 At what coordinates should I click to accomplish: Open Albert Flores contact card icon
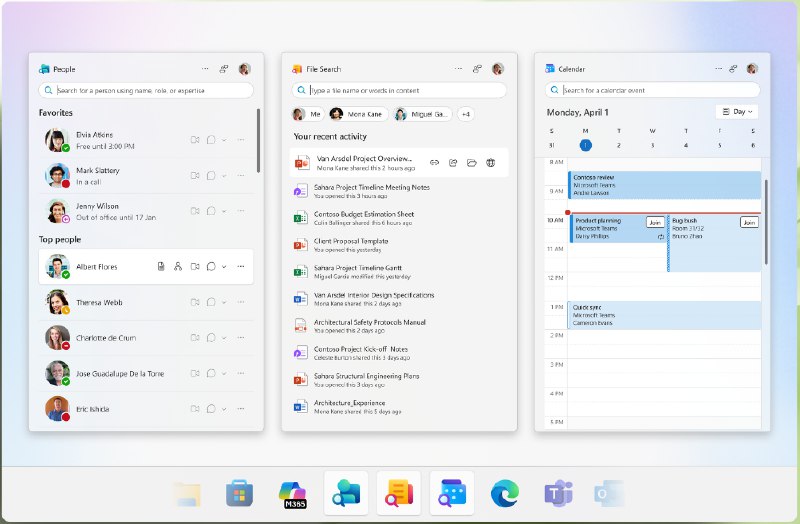point(161,266)
